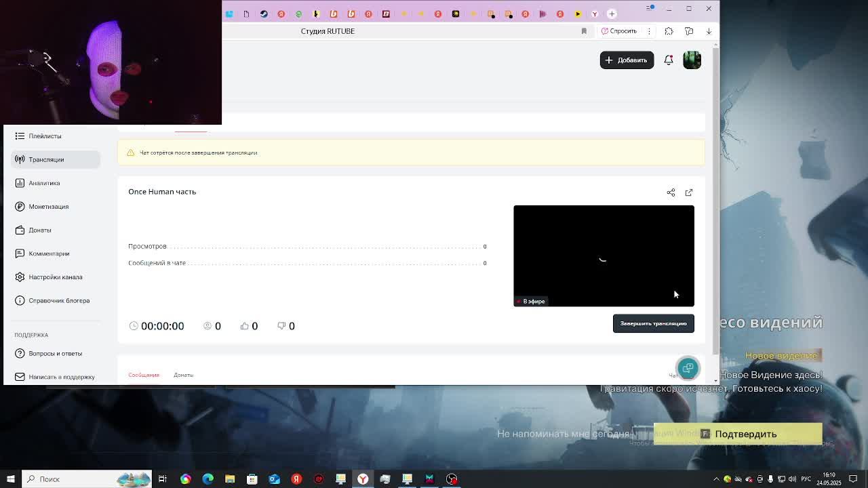Click Завершить трансляцию button
This screenshot has width=868, height=488.
(654, 323)
